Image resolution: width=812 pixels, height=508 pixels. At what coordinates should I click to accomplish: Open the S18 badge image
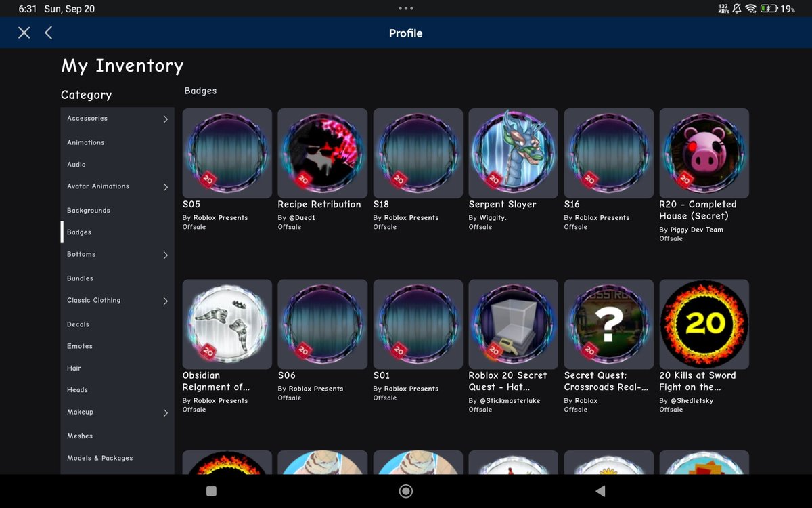pos(418,153)
